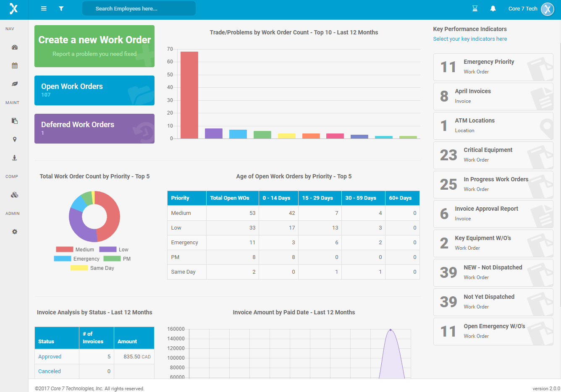
Task: Select the PM row in priority table
Action: point(294,257)
